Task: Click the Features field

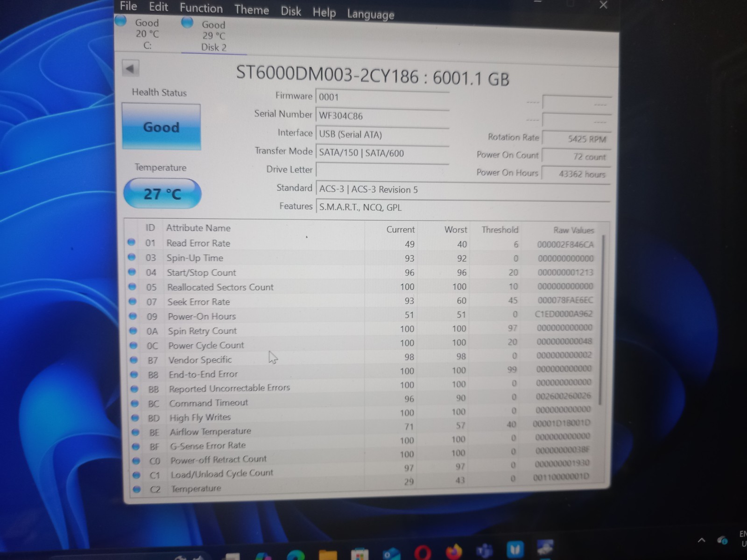Action: tap(463, 207)
